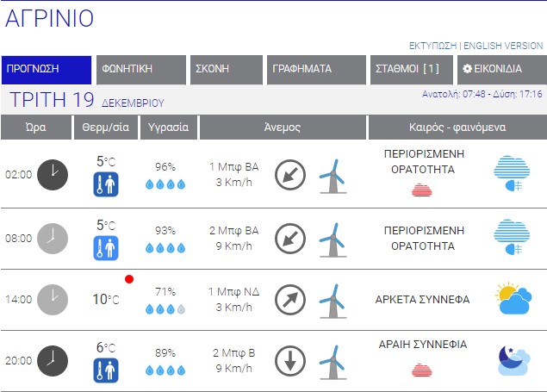This screenshot has width=547, height=392.
Task: Click the red warning cloud at 02:00
Action: click(x=422, y=190)
